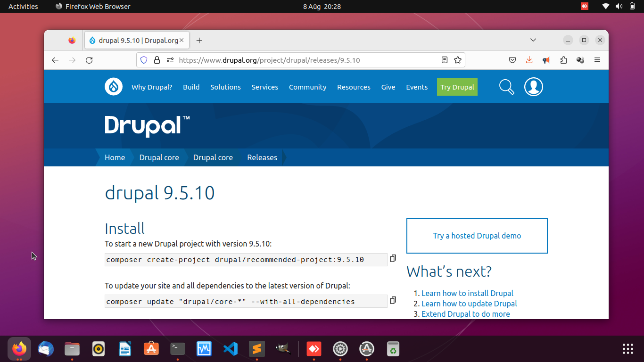This screenshot has height=362, width=644.
Task: Save page to Pocket icon
Action: [512, 60]
